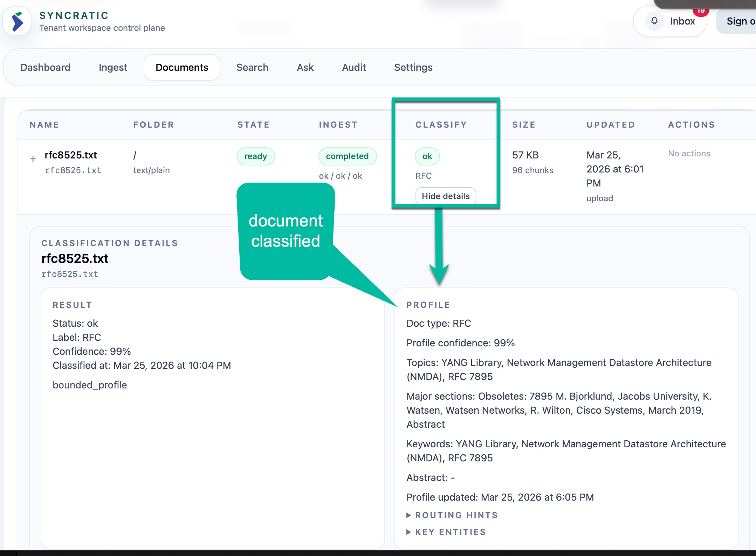Click the Syncratic logo icon

click(17, 21)
